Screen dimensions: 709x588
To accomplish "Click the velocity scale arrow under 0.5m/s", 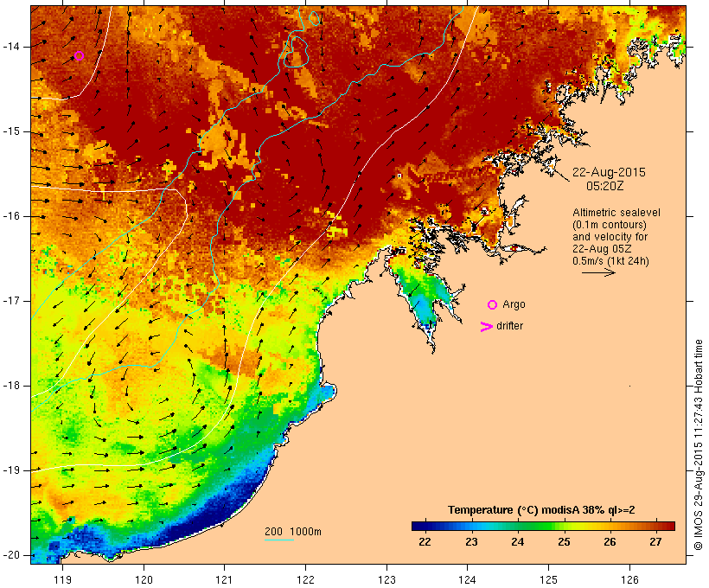I will (x=598, y=272).
